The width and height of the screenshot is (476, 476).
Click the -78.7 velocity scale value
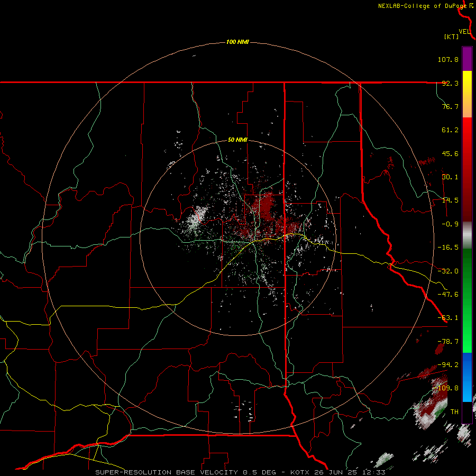pyautogui.click(x=448, y=342)
